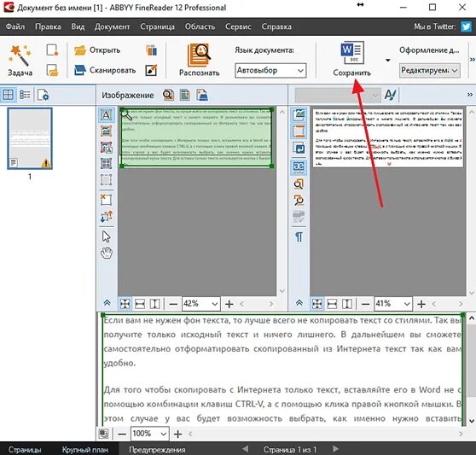Screen dimensions: 476x455
Task: Click the table area tool icon
Action: point(107,163)
